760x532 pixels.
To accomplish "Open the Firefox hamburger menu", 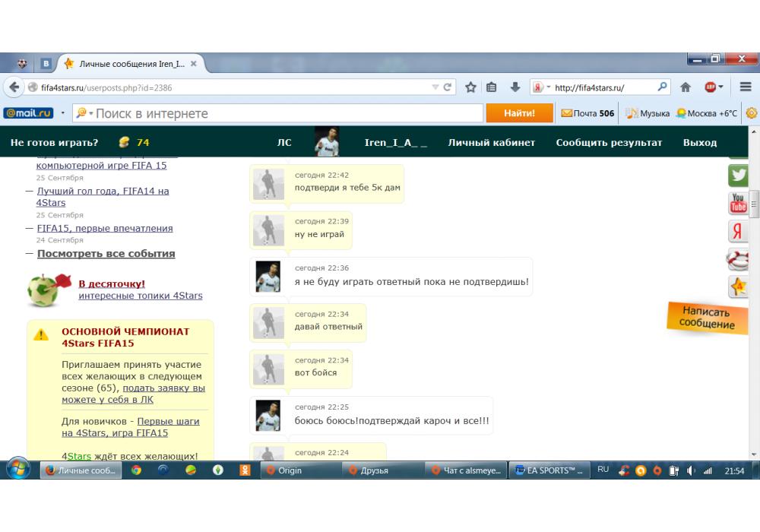I will click(745, 87).
